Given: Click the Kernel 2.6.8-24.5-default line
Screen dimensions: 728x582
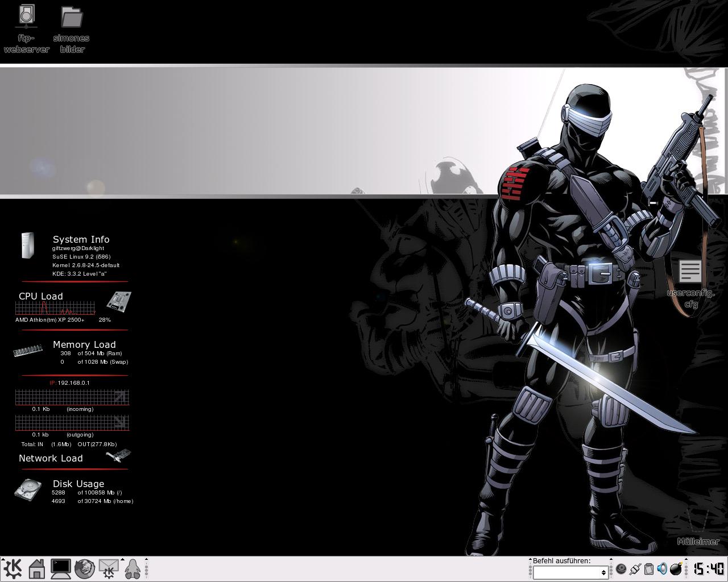Looking at the screenshot, I should click(86, 265).
